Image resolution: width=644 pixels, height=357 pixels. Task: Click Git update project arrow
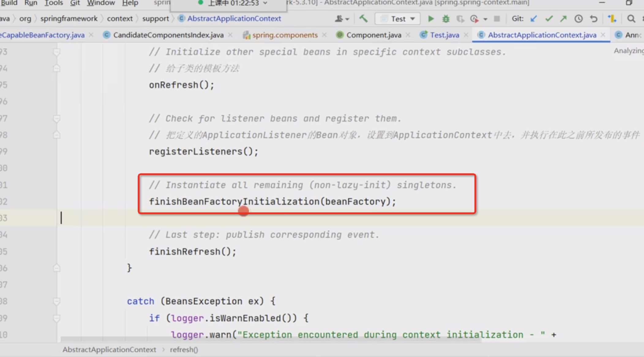534,19
